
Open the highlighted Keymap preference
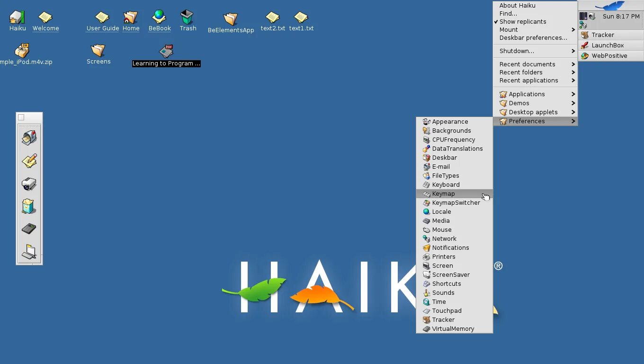coord(455,194)
